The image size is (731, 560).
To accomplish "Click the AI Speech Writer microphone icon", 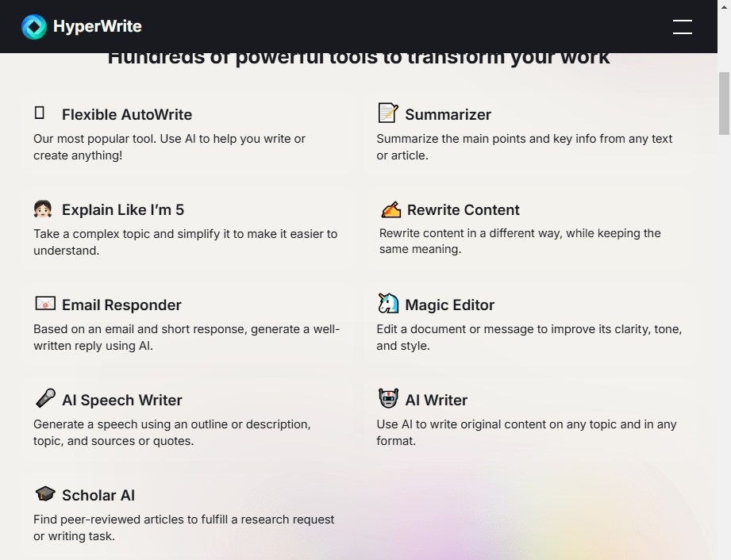I will point(45,398).
